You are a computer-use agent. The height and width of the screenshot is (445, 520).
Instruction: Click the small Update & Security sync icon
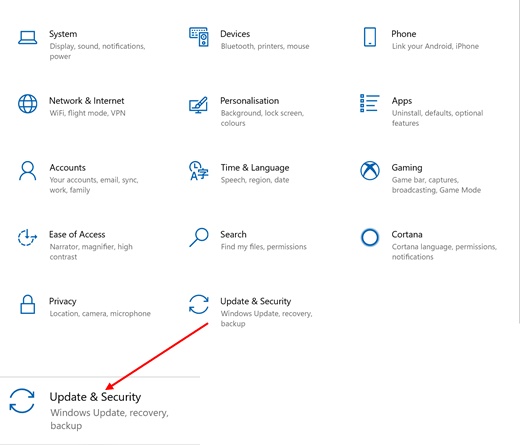pyautogui.click(x=199, y=304)
